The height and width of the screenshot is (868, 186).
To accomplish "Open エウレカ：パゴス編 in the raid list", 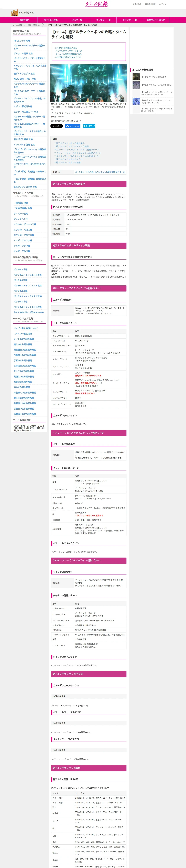I will [x=23, y=230].
